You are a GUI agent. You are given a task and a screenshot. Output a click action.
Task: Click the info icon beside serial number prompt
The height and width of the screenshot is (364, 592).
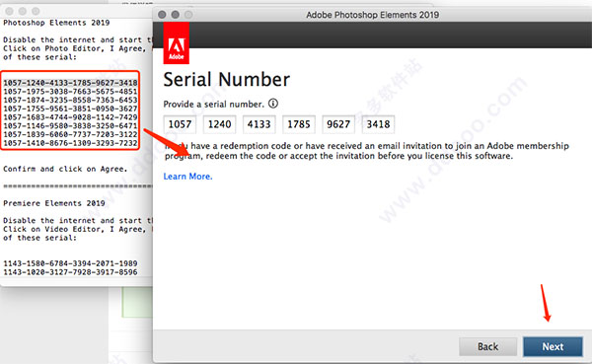point(273,104)
